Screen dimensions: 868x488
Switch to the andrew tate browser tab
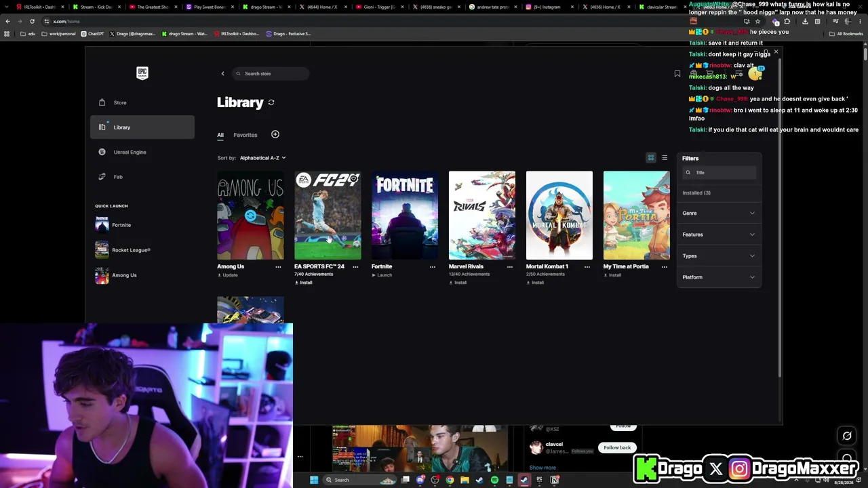(492, 7)
